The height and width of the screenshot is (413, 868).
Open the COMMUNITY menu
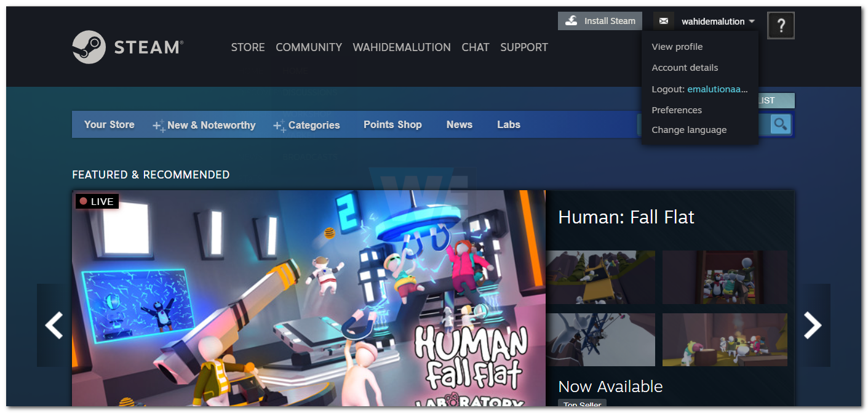pos(309,47)
